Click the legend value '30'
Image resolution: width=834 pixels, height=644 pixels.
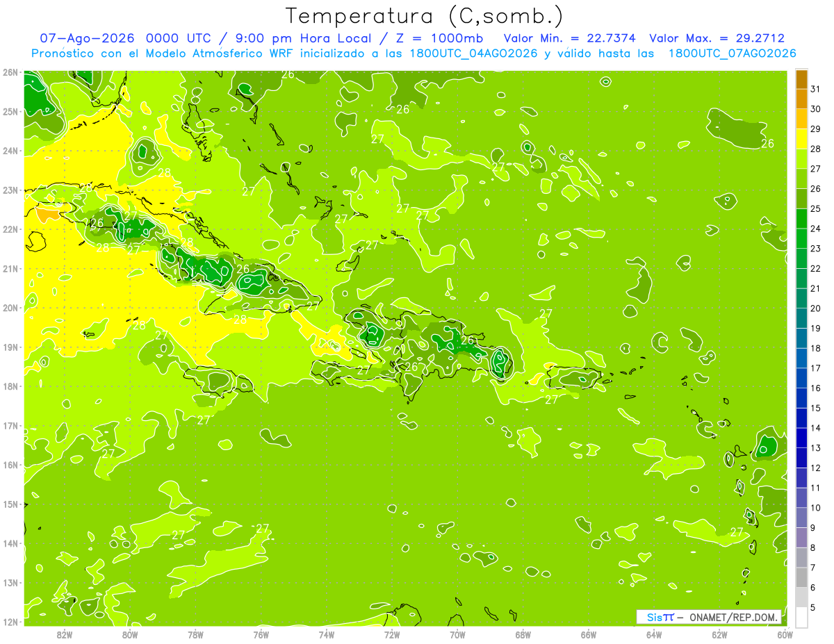[816, 109]
